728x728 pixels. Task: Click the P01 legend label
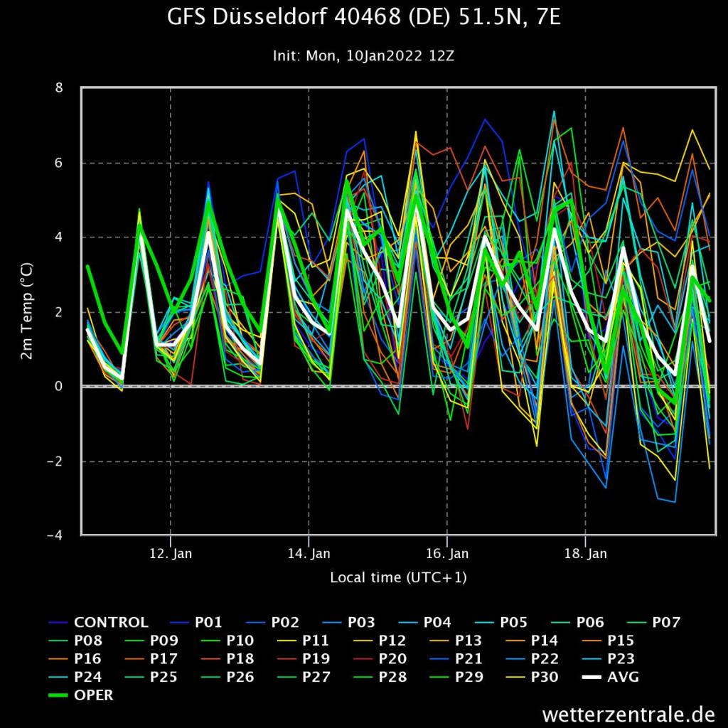(208, 623)
